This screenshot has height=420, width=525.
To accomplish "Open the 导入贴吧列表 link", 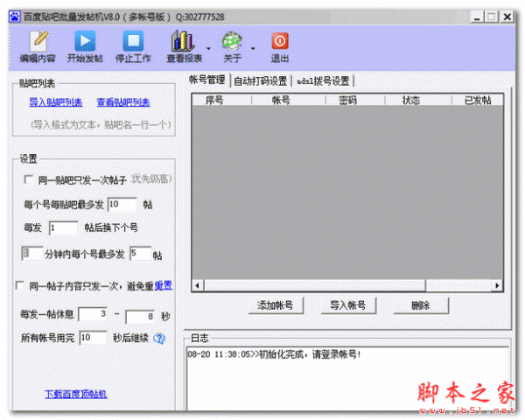I will [x=56, y=102].
